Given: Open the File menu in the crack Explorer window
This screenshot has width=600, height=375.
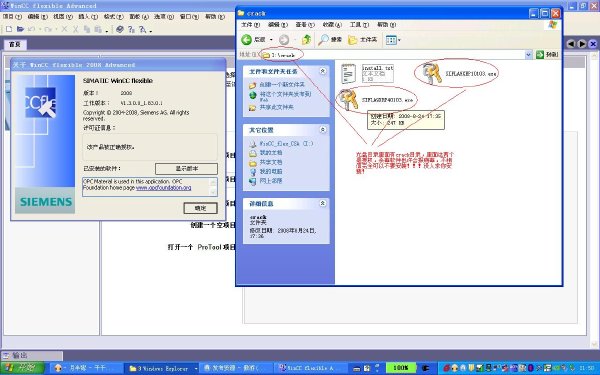Looking at the screenshot, I should tap(250, 24).
